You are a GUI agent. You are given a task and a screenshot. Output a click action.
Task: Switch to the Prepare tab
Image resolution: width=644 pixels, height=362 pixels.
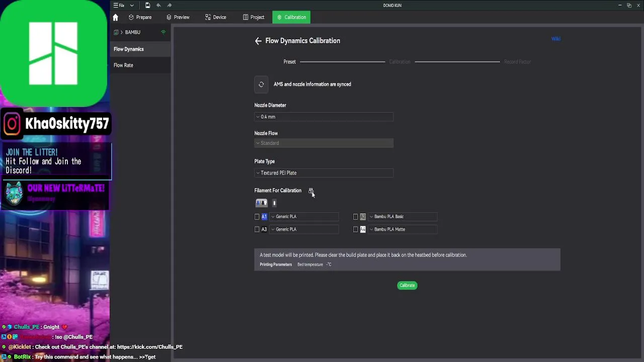coord(140,17)
